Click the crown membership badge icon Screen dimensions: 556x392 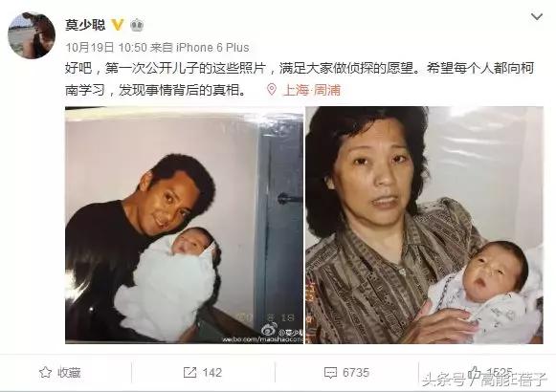pos(137,25)
